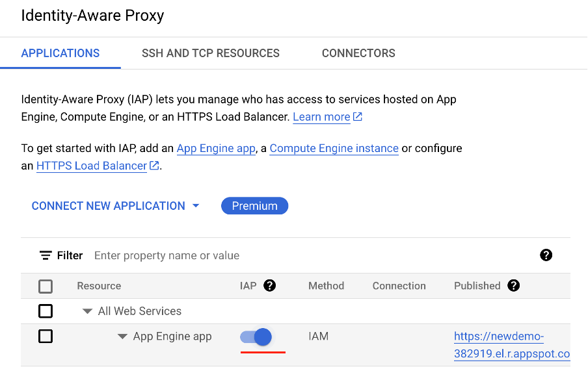
Task: Click the Filter list icon
Action: (46, 255)
